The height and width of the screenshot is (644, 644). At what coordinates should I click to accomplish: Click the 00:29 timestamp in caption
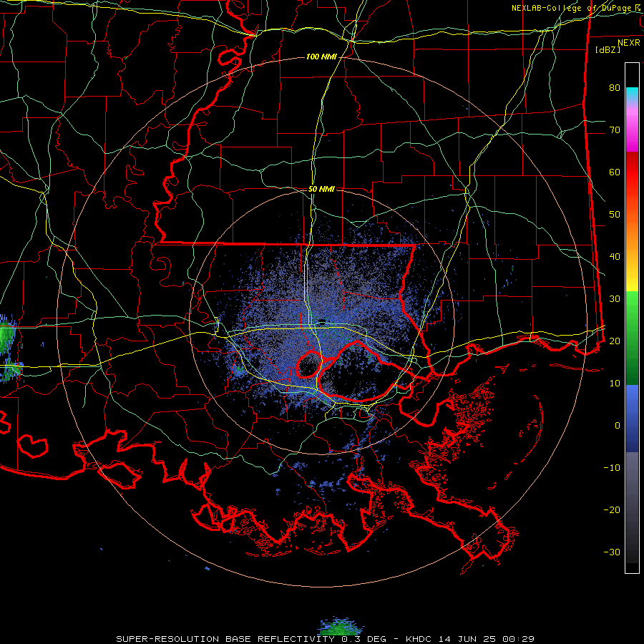518,639
